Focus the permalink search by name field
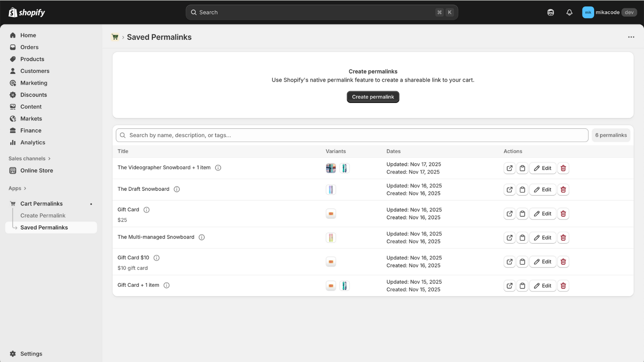Screen dimensions: 644x362 point(352,135)
